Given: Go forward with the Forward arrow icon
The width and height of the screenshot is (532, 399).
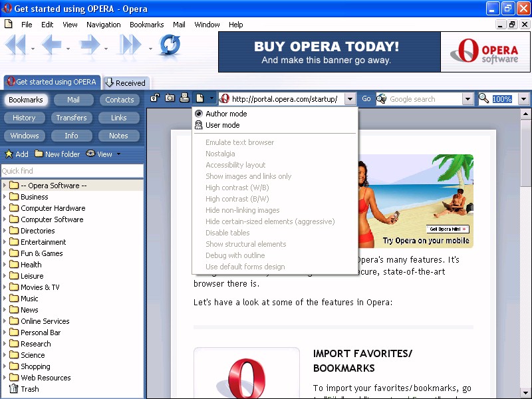Looking at the screenshot, I should [x=90, y=45].
